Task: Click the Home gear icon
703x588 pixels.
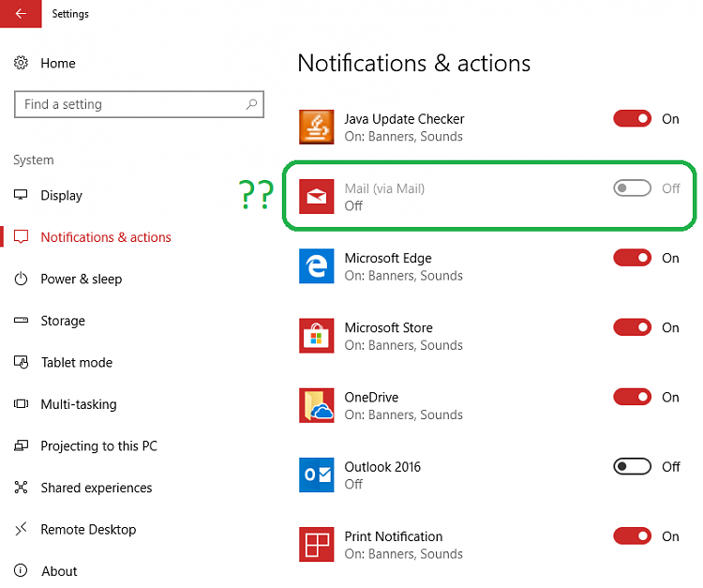Action: point(21,63)
